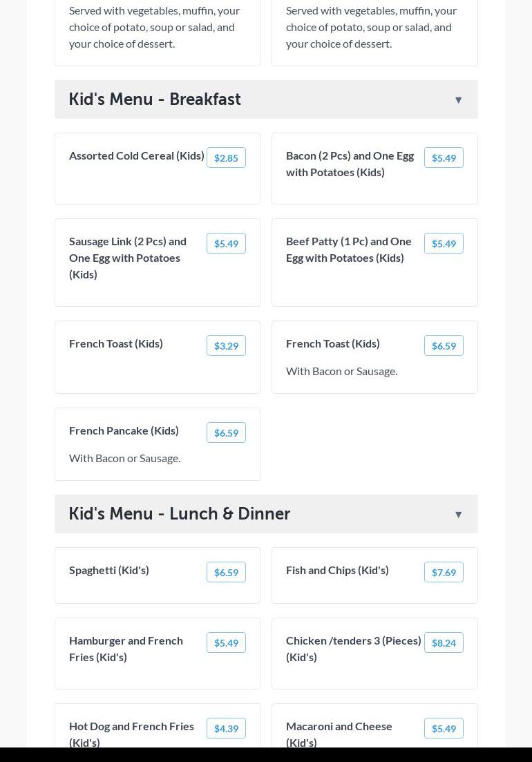The height and width of the screenshot is (762, 532).
Task: Select the Assorted Cold Cereal (Kids) item
Action: pos(137,155)
